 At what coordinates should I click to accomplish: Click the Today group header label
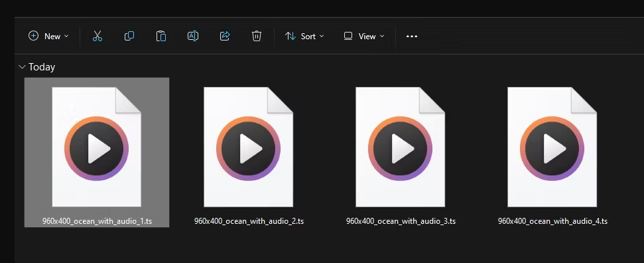(42, 67)
